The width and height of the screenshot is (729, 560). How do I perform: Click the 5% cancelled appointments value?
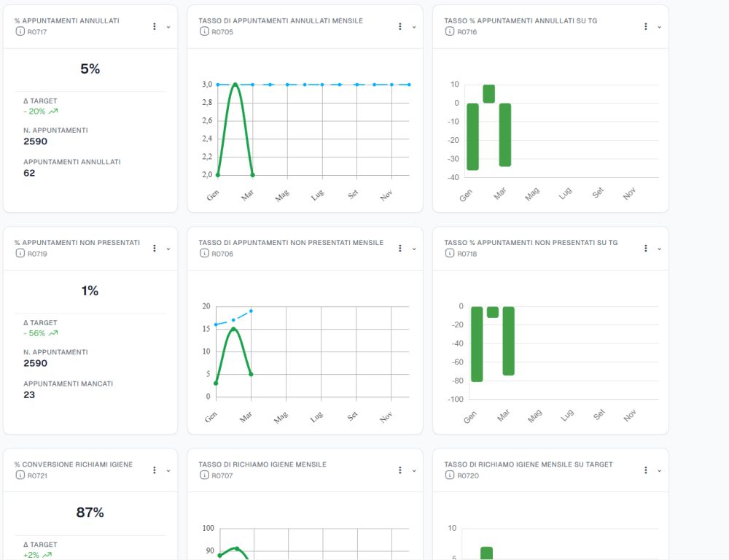coord(90,69)
